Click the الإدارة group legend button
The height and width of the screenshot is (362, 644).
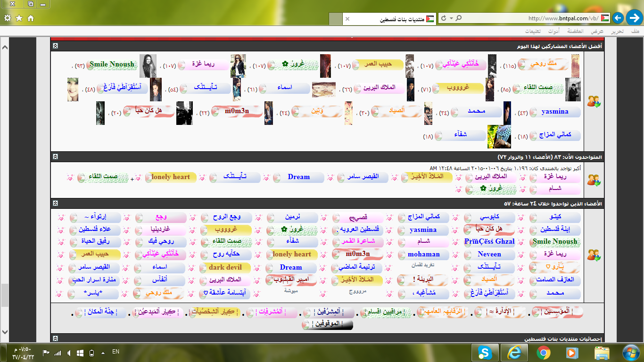point(500,312)
